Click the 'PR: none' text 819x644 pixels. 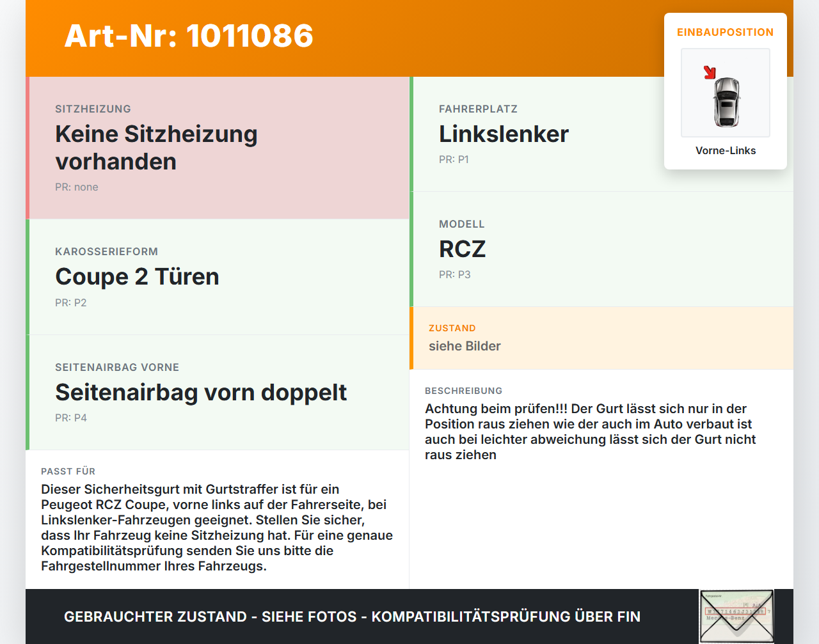pyautogui.click(x=77, y=187)
